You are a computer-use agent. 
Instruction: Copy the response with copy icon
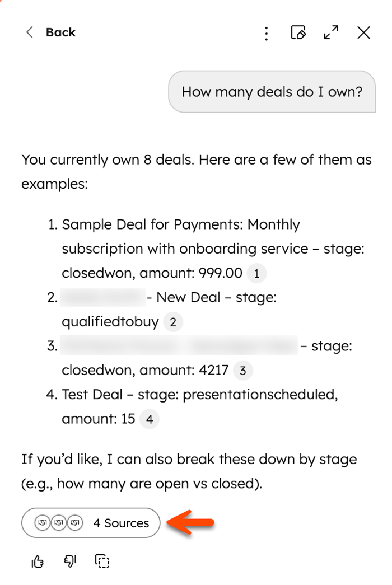click(102, 561)
